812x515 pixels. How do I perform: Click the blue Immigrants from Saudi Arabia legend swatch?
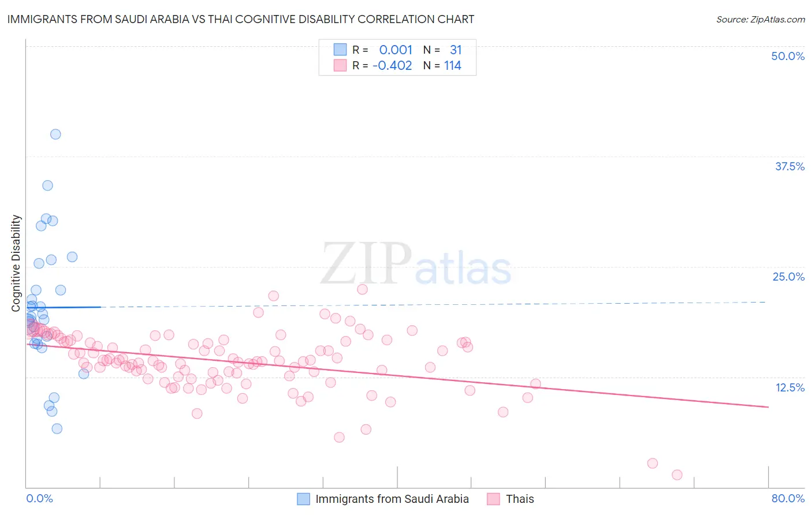(x=304, y=499)
